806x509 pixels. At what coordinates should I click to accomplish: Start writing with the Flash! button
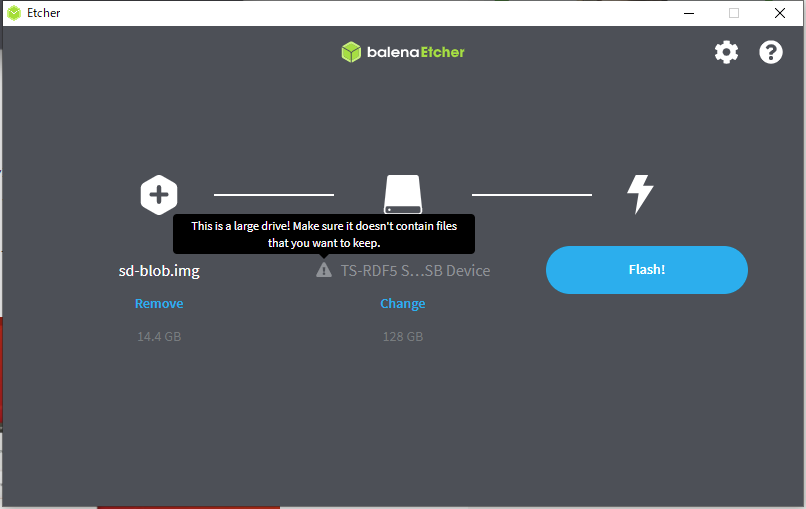(x=647, y=270)
